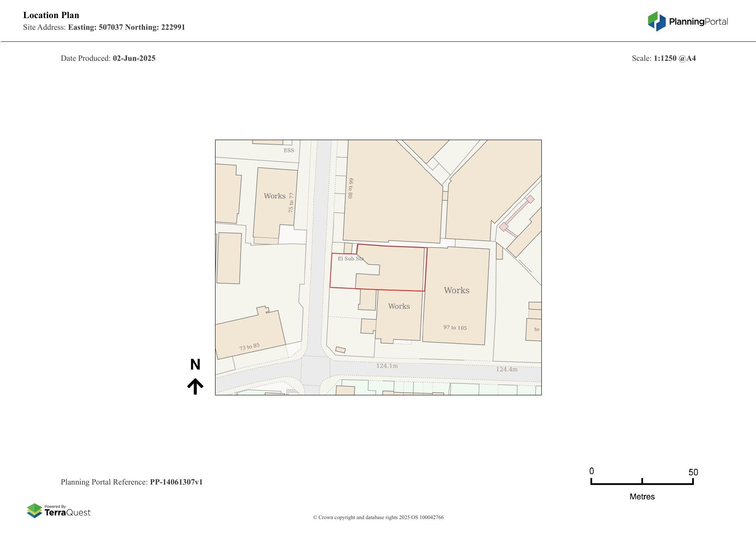This screenshot has width=756, height=535.
Task: Click the PlanningPortal logo icon
Action: [656, 21]
